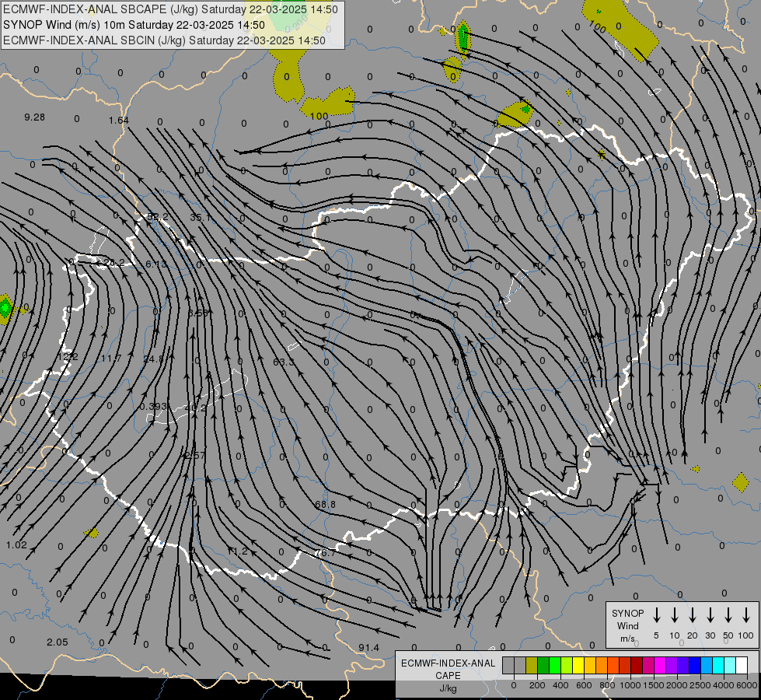Click the 50 m/s wind arrow in legend

(x=728, y=615)
